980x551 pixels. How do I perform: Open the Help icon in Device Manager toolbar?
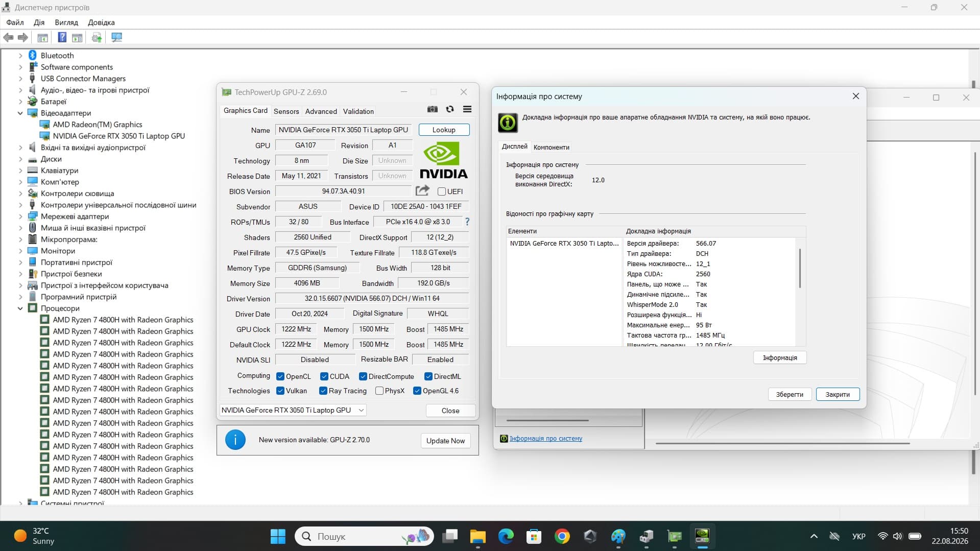[62, 37]
